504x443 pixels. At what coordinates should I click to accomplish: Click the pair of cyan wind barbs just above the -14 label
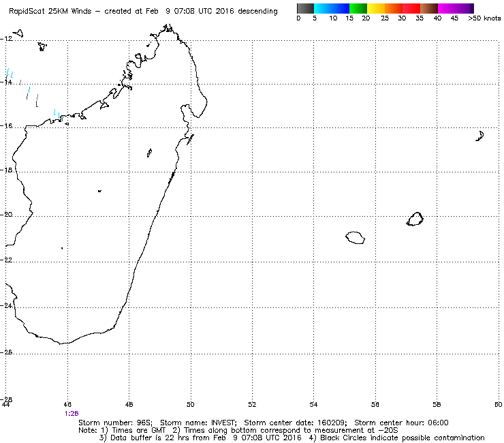coord(10,73)
